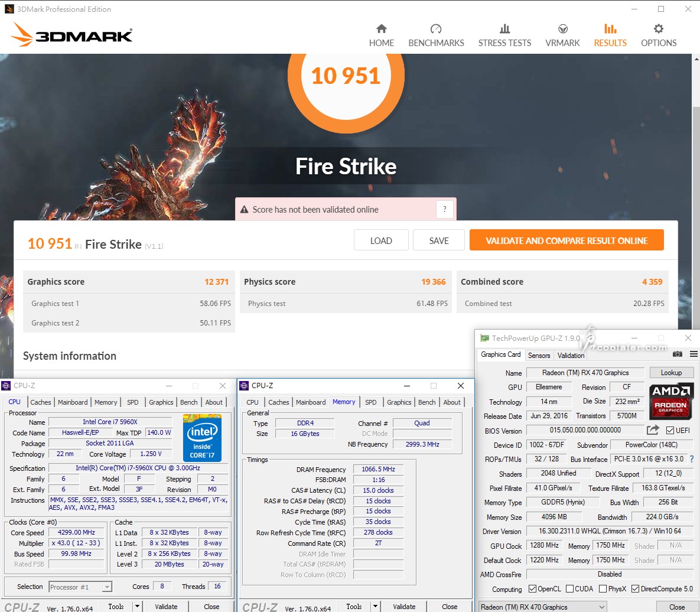The width and height of the screenshot is (700, 612).
Task: Toggle the PhysX checkbox
Action: point(603,589)
